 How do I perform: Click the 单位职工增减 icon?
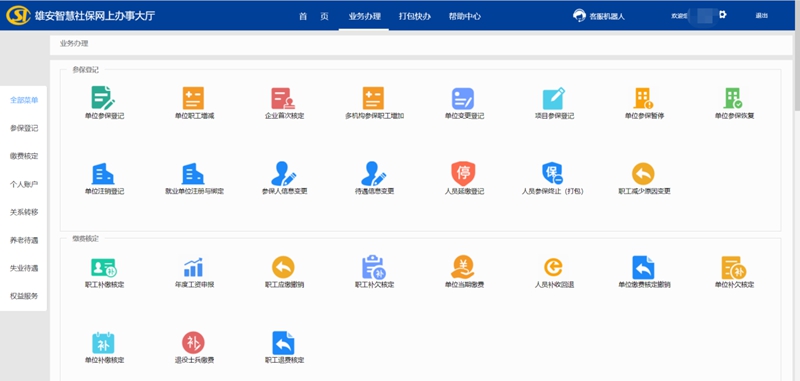coord(193,98)
